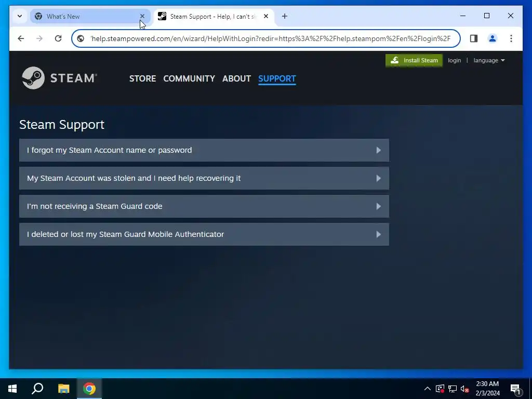532x399 pixels.
Task: Click arrow on forgot password row
Action: pyautogui.click(x=378, y=150)
